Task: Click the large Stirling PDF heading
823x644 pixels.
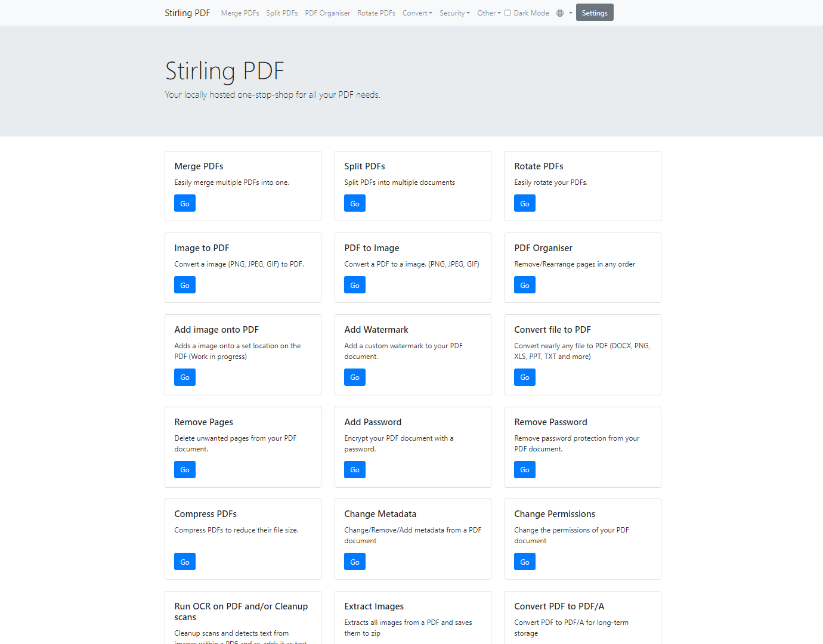Action: pyautogui.click(x=225, y=71)
